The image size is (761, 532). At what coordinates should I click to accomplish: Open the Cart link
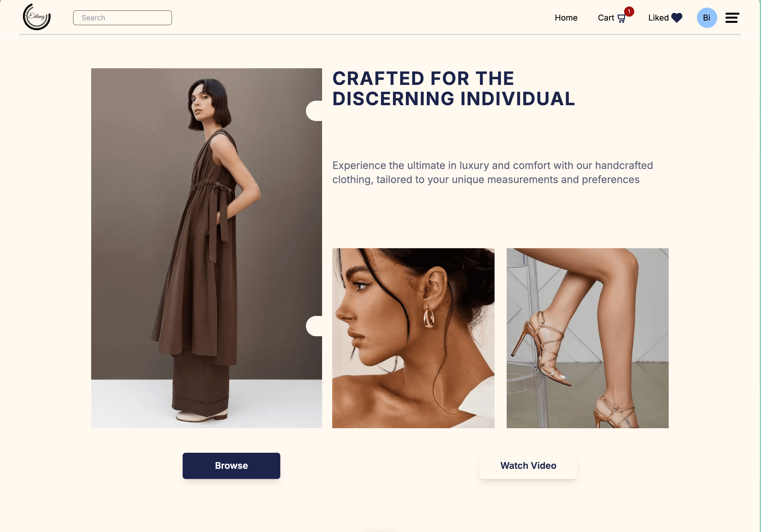[x=611, y=17]
